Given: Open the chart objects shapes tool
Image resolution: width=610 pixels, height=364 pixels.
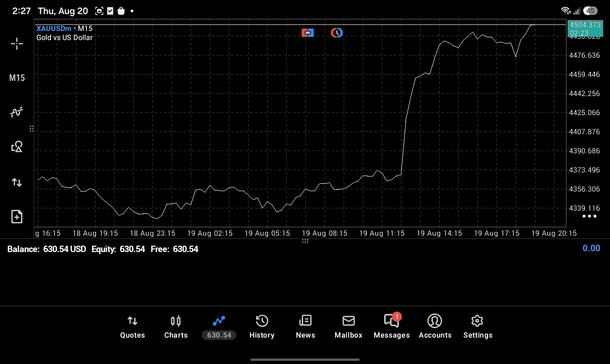Looking at the screenshot, I should [17, 147].
